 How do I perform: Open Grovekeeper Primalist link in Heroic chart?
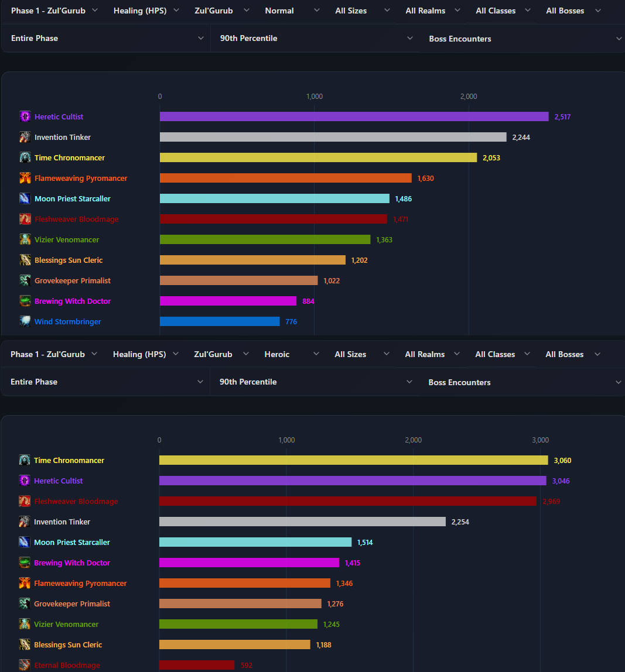72,604
